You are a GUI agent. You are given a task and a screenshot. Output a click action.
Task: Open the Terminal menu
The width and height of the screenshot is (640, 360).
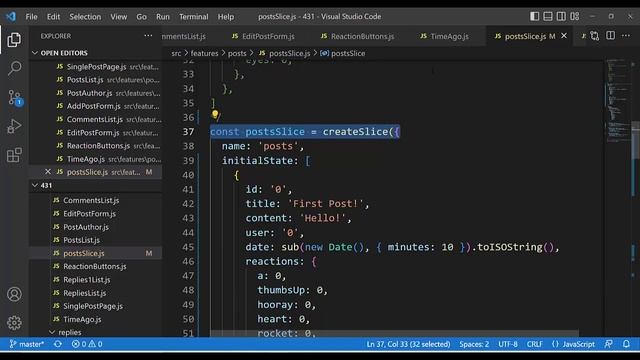[193, 17]
